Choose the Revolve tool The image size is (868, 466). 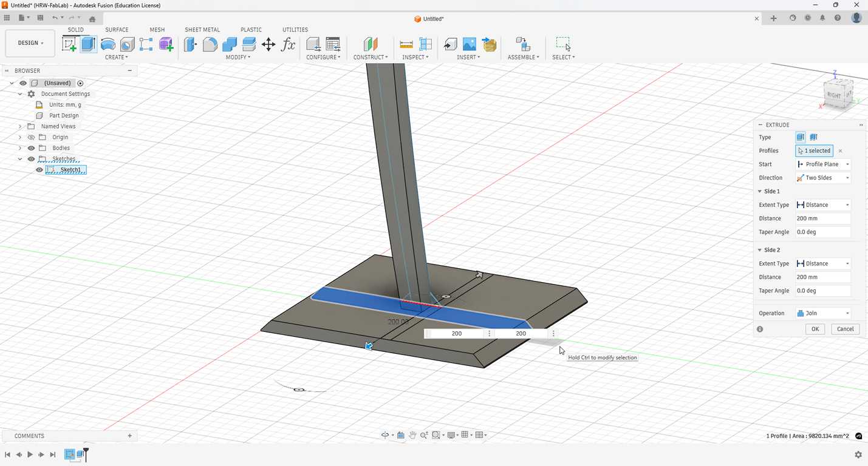[x=108, y=44]
